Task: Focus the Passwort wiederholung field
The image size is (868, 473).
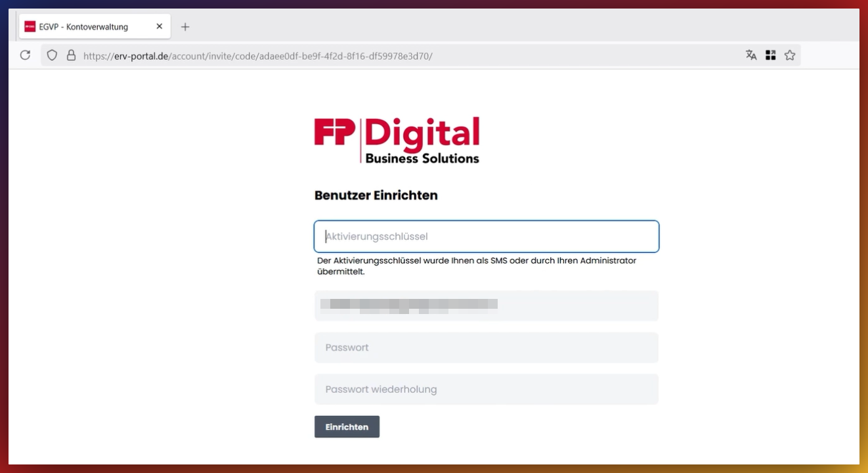Action: [487, 389]
